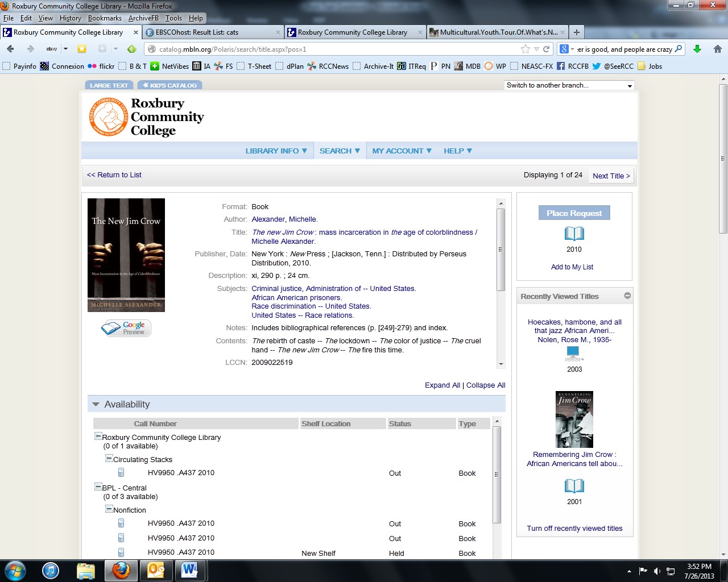Switch to EBSCOhost Result List tab
Screen dimensions: 728x582
click(213, 32)
